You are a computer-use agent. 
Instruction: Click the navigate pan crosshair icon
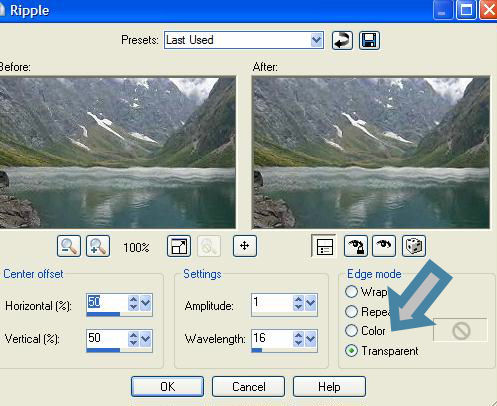pos(245,246)
